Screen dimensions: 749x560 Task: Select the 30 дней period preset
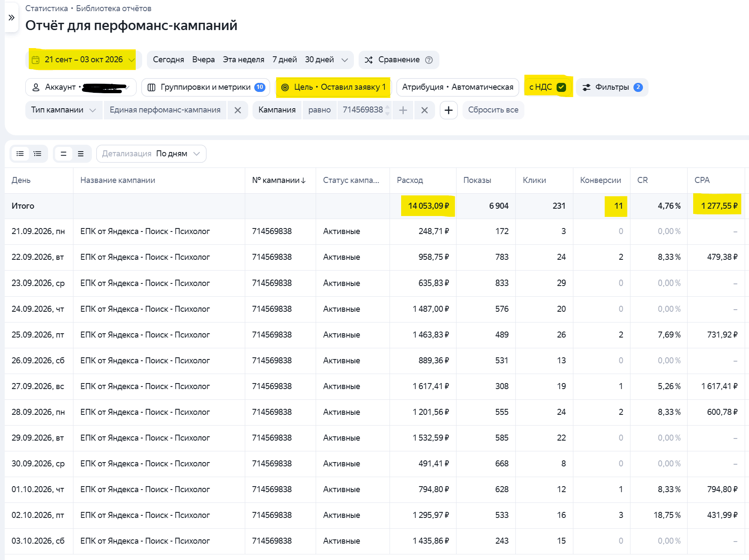click(320, 60)
